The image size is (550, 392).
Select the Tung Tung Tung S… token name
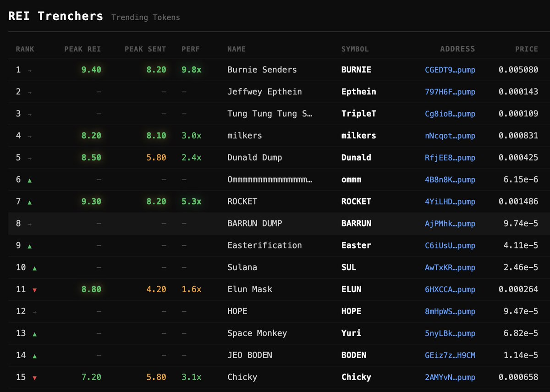[x=270, y=114]
